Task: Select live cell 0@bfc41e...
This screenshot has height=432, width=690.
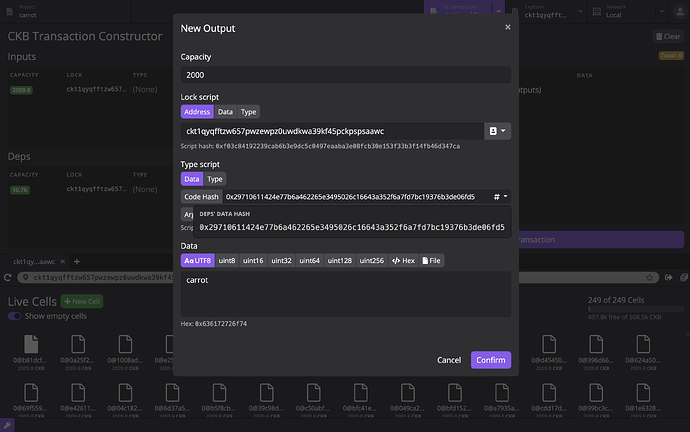Action: click(x=360, y=399)
